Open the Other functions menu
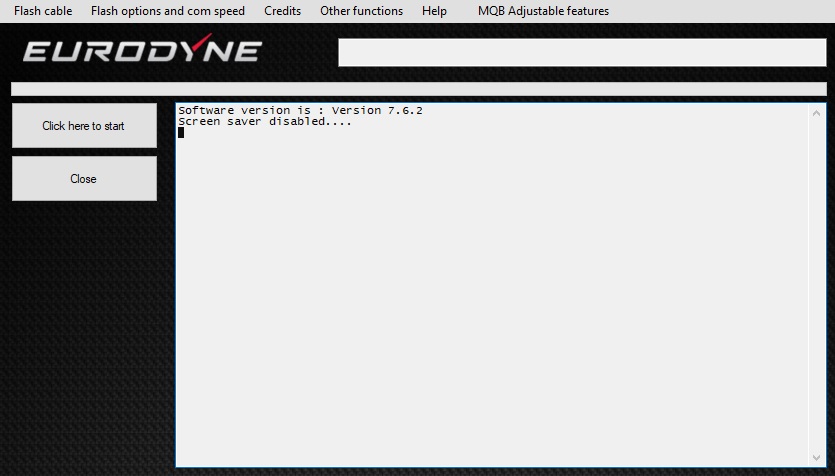The width and height of the screenshot is (835, 476). (361, 11)
